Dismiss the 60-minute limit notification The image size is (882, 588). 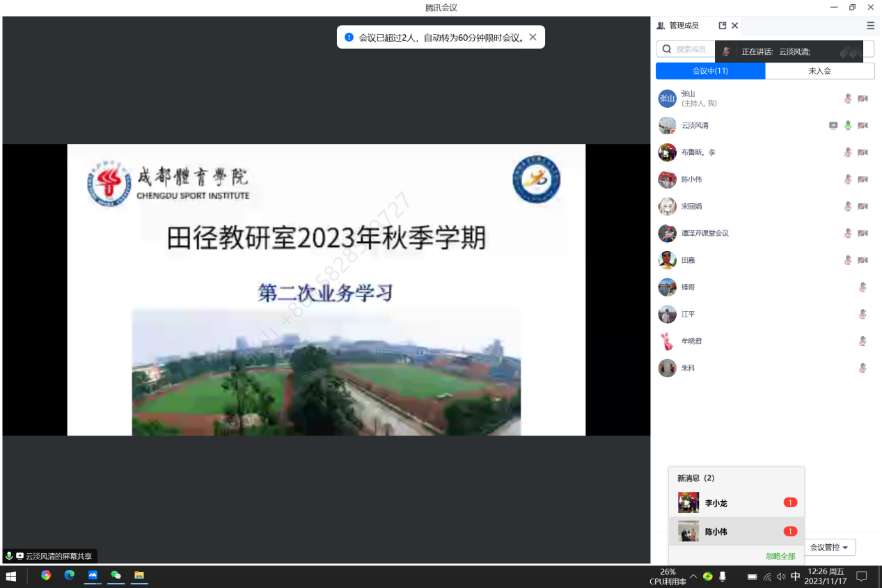click(533, 38)
